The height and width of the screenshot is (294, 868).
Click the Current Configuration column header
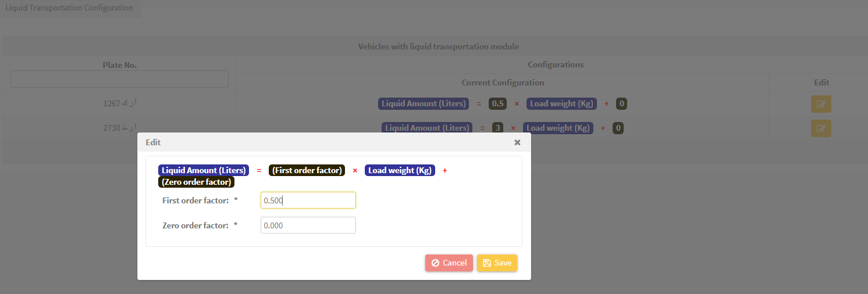(x=503, y=83)
